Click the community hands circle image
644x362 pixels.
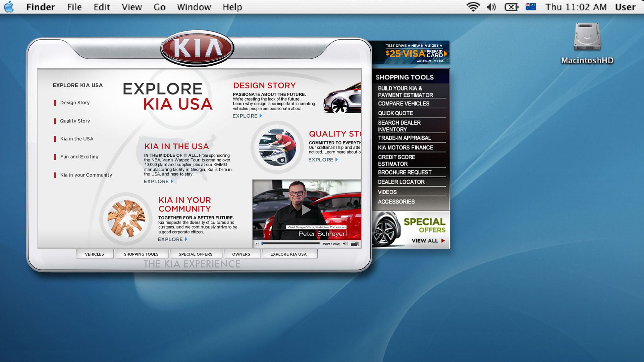click(x=126, y=219)
